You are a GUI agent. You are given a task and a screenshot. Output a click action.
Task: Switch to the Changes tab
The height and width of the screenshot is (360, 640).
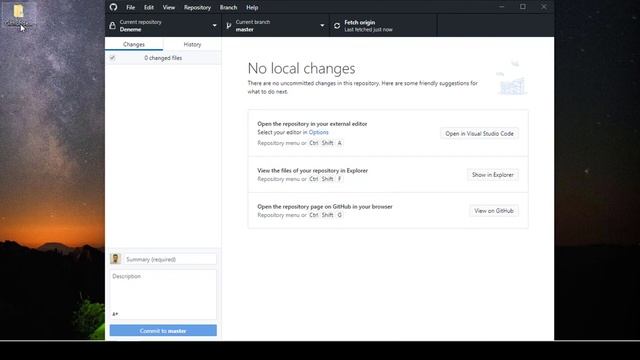tap(134, 44)
